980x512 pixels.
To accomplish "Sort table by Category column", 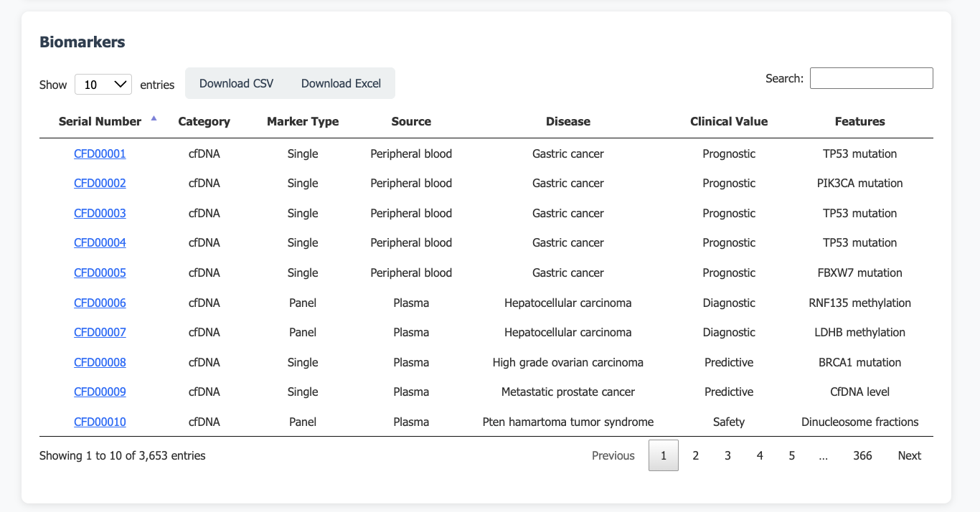I will pyautogui.click(x=204, y=121).
